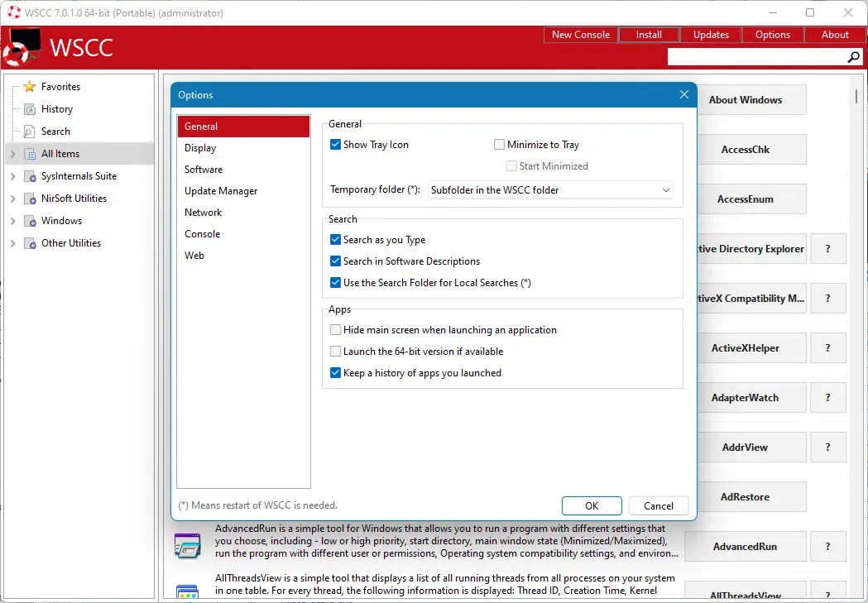Select the Network options category

243,213
